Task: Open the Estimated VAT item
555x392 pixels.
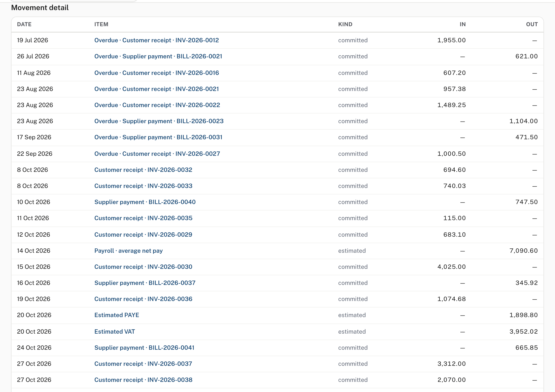Action: (115, 332)
